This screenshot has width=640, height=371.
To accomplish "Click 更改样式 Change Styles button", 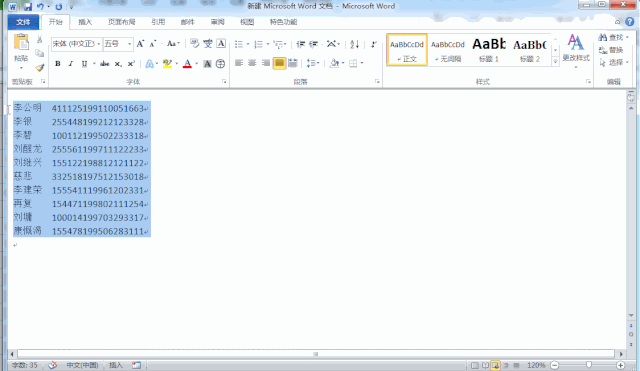I will click(576, 51).
